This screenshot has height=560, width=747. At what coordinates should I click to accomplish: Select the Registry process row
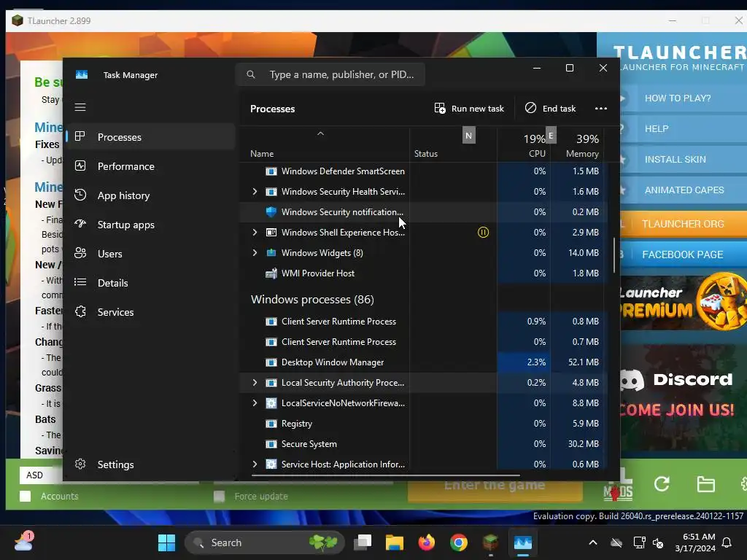(x=424, y=424)
